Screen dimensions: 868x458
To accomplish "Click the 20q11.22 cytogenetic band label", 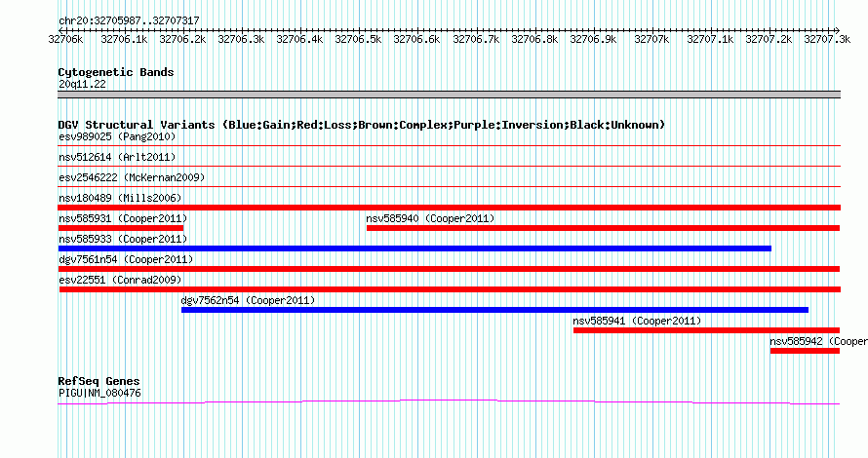I will tap(82, 84).
